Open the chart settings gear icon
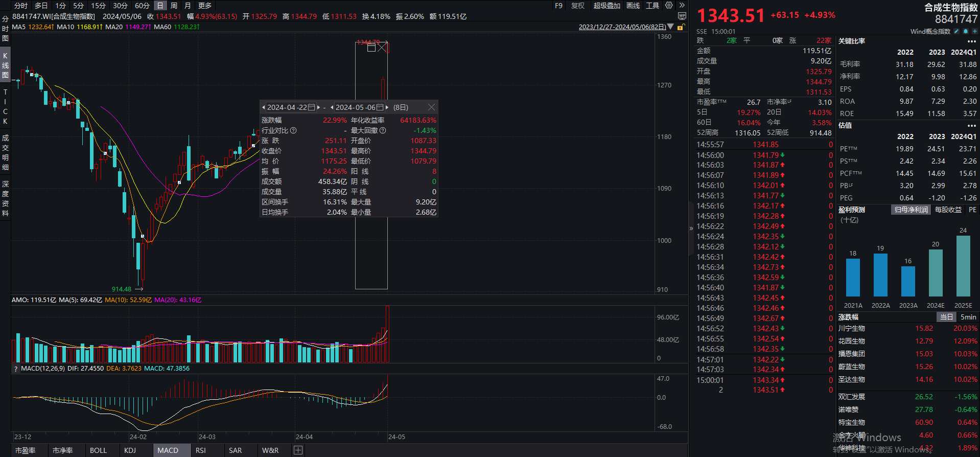 click(669, 6)
